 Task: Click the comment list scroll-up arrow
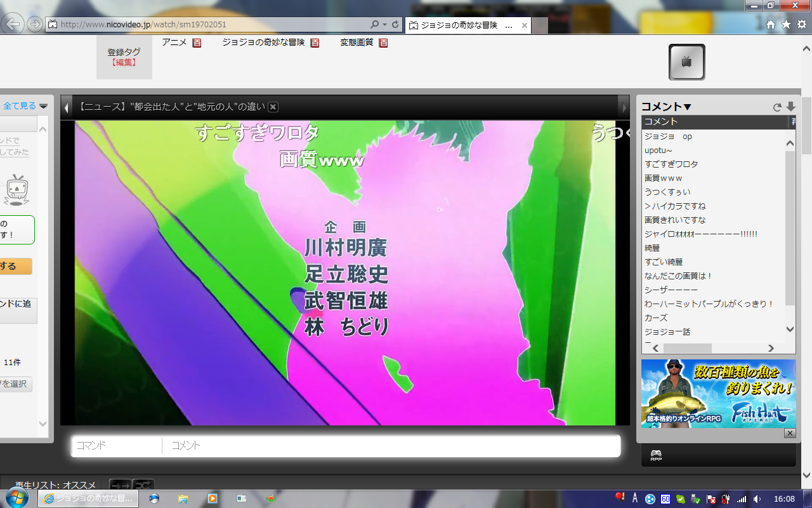tap(790, 144)
